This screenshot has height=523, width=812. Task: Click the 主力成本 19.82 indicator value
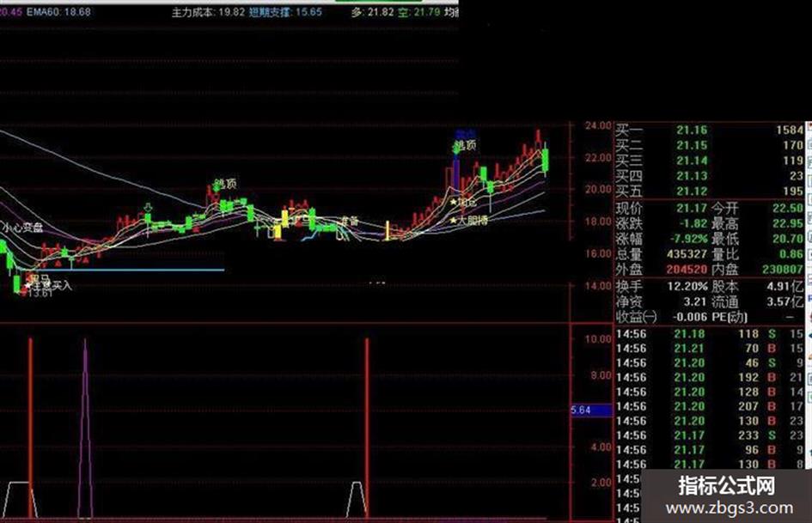(208, 12)
